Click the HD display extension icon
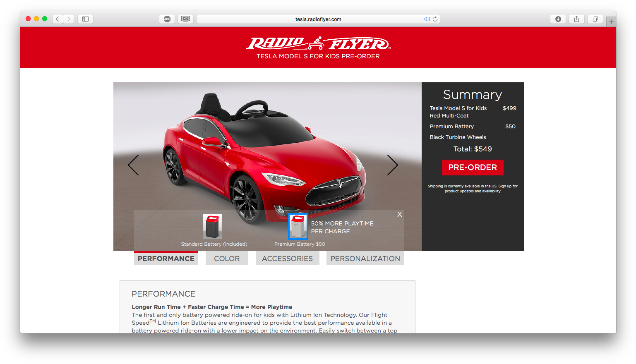This screenshot has width=636, height=364. tap(185, 19)
